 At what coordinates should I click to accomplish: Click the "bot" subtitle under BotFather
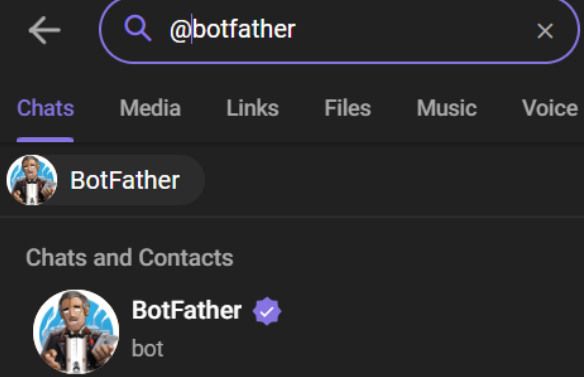coord(147,349)
